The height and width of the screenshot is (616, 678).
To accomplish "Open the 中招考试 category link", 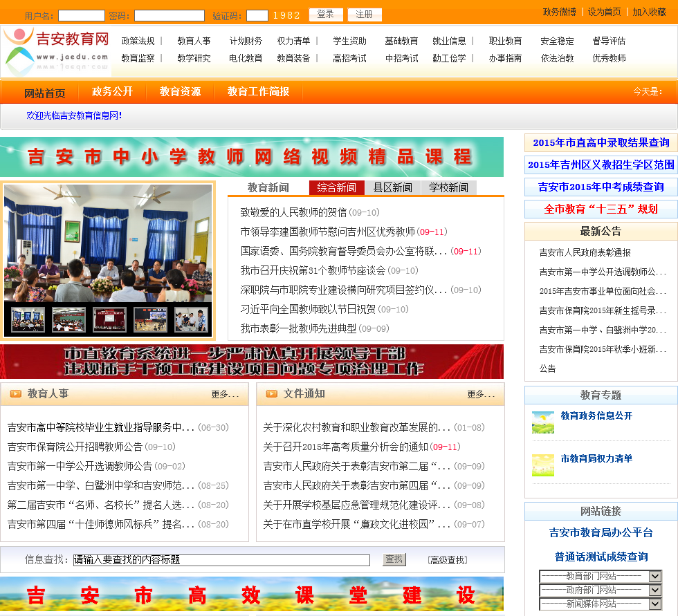I will pos(402,58).
